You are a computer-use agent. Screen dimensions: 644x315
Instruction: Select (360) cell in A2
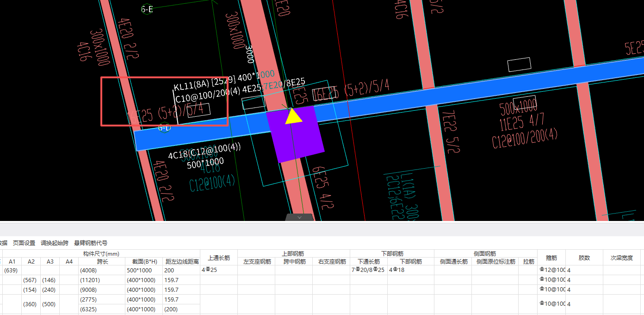click(x=31, y=304)
